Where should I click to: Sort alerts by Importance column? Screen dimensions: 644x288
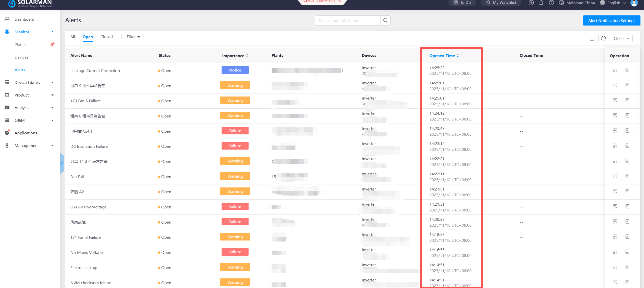[235, 56]
